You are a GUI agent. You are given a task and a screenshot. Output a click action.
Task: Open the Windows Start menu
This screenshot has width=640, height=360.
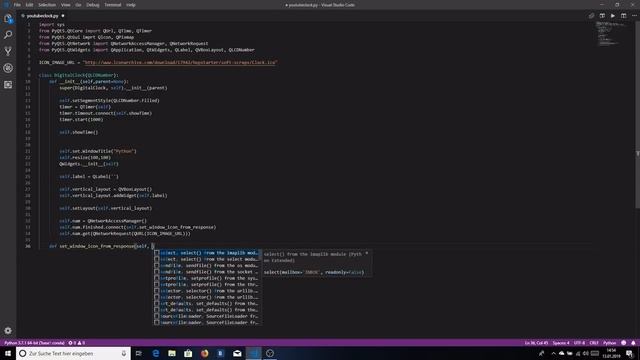click(8, 353)
